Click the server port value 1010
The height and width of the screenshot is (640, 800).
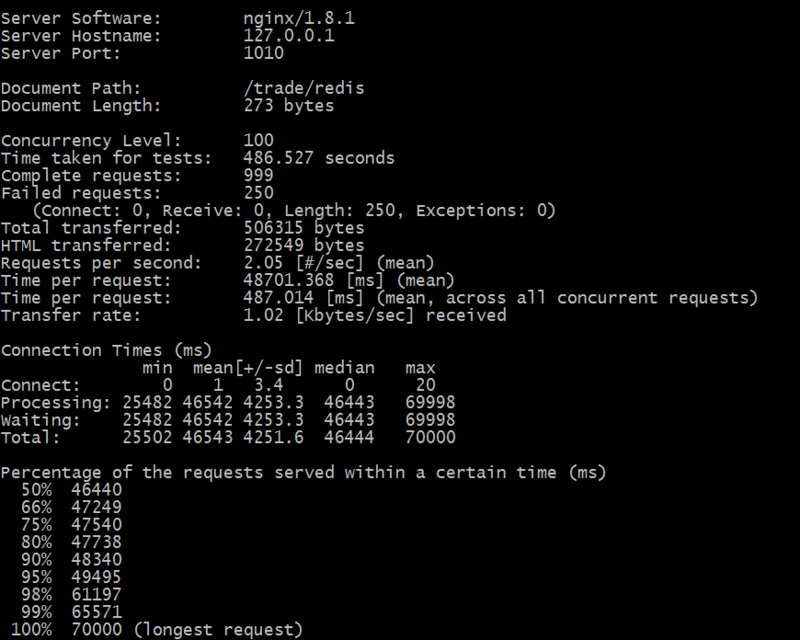coord(263,53)
